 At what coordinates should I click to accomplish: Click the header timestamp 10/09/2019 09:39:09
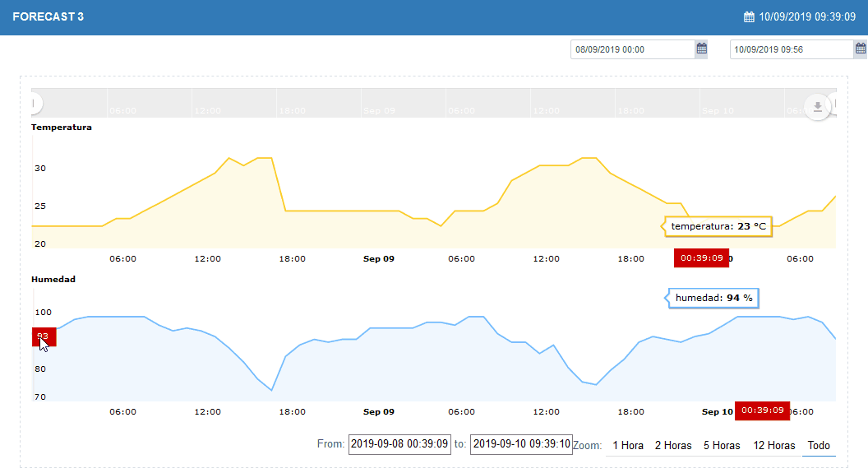click(x=807, y=16)
